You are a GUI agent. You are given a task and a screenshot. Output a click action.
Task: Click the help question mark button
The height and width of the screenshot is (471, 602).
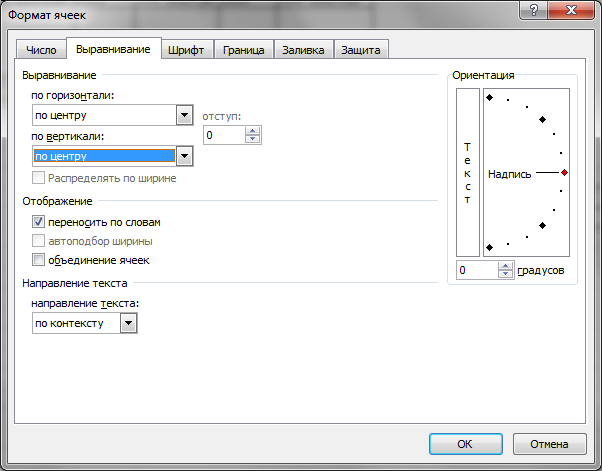point(534,10)
